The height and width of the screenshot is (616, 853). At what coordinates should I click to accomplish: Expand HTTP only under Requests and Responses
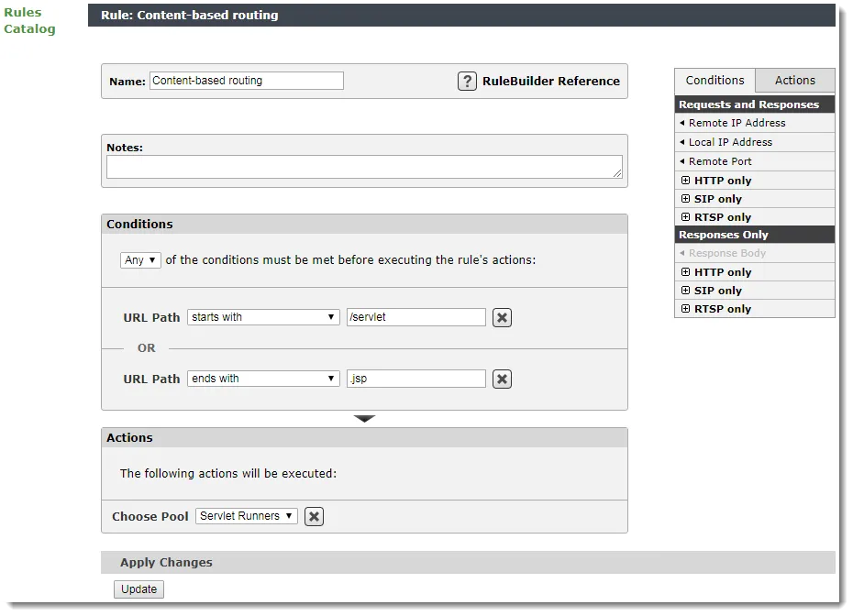685,181
